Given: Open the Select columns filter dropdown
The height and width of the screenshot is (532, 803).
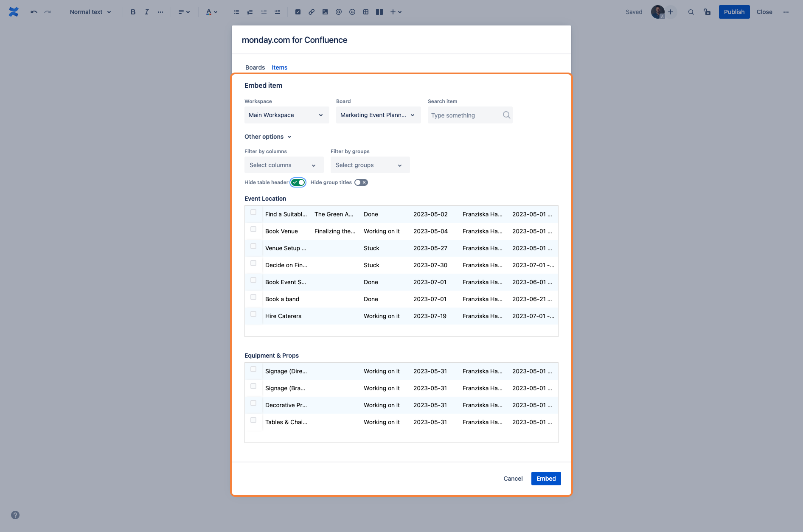Looking at the screenshot, I should (x=284, y=165).
